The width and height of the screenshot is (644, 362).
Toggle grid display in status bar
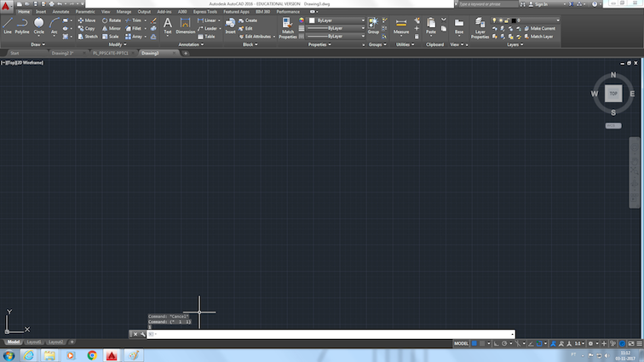point(474,343)
